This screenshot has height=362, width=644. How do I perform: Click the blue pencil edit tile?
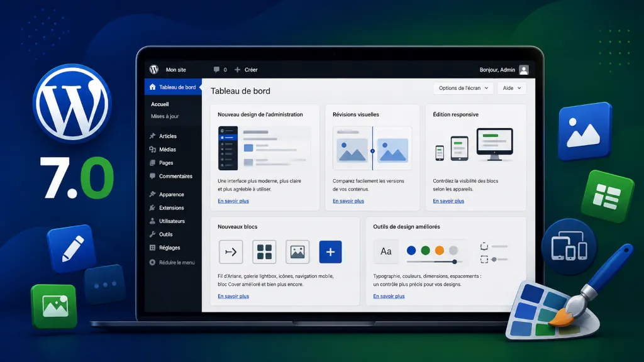click(72, 248)
